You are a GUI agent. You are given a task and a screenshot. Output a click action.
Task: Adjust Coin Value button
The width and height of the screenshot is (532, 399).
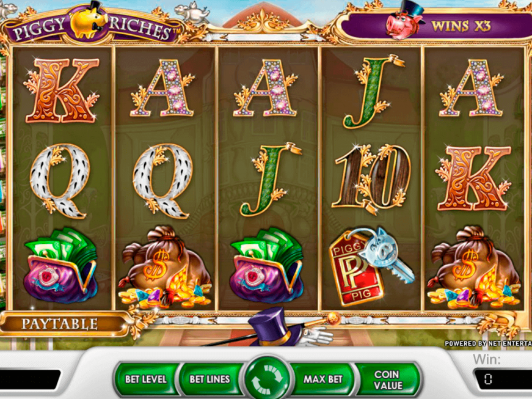388,379
